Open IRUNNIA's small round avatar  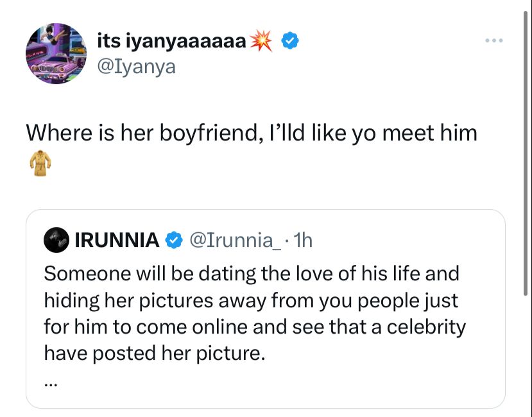coord(56,240)
